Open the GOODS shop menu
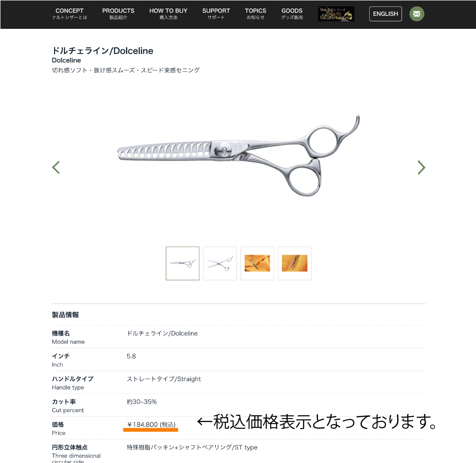This screenshot has height=463, width=476. [x=292, y=14]
